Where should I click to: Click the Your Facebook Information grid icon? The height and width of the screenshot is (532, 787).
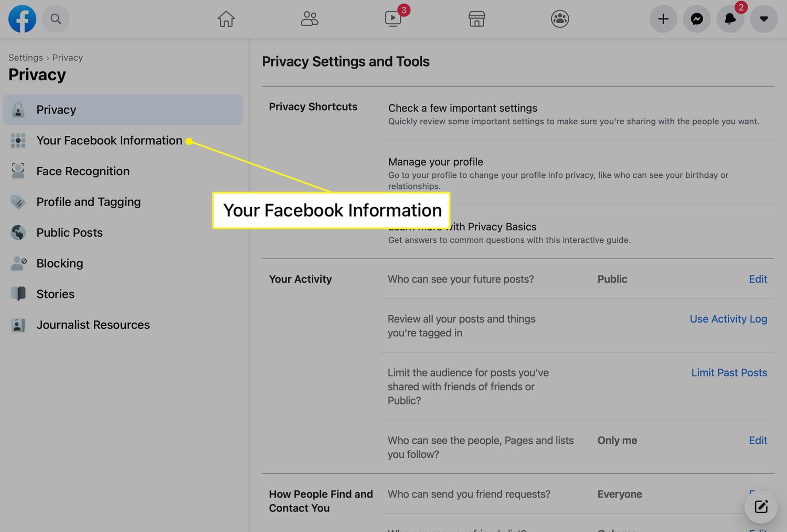(x=18, y=141)
